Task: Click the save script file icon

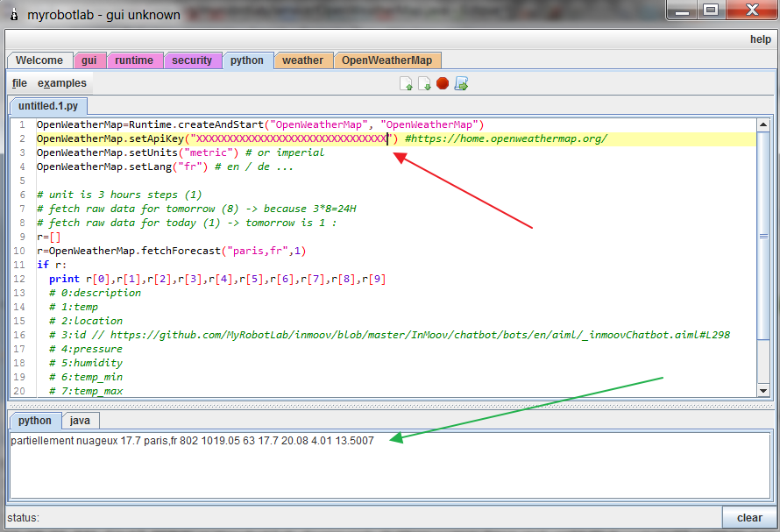Action: pyautogui.click(x=424, y=83)
